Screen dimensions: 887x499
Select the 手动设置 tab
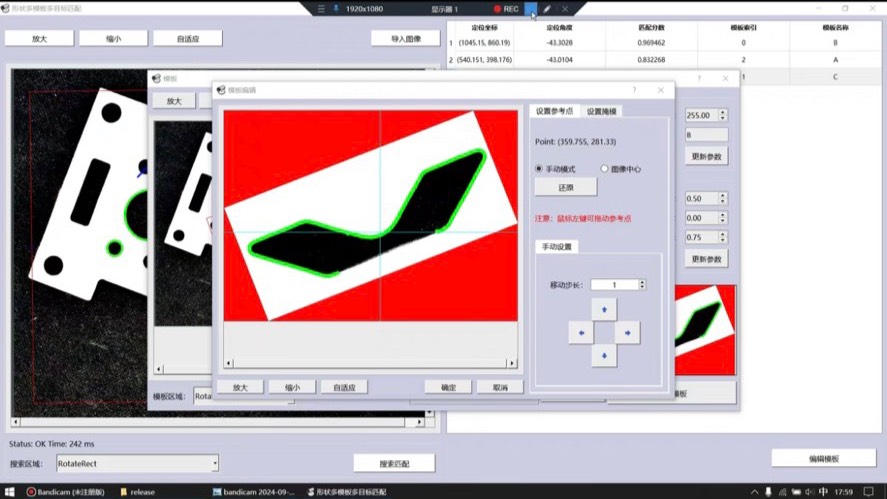(x=557, y=247)
